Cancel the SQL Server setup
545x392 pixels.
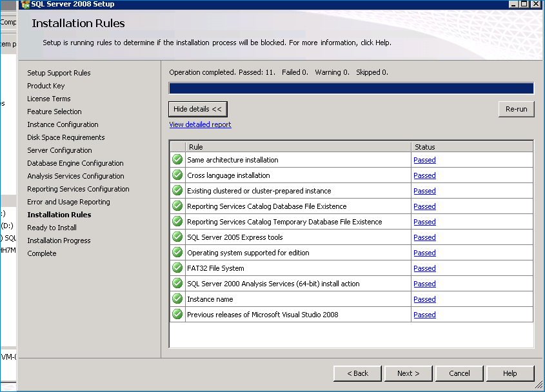pos(459,373)
